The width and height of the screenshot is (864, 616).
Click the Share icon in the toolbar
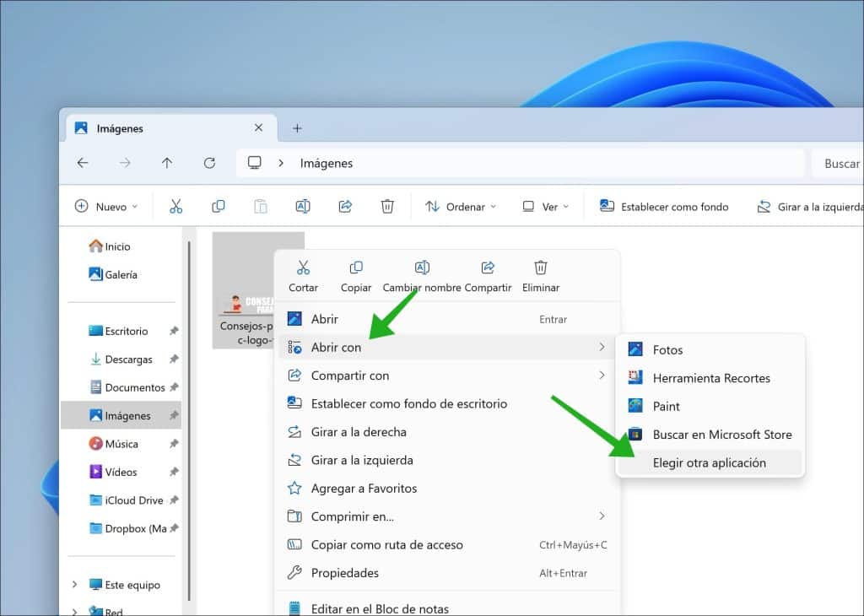pos(345,207)
